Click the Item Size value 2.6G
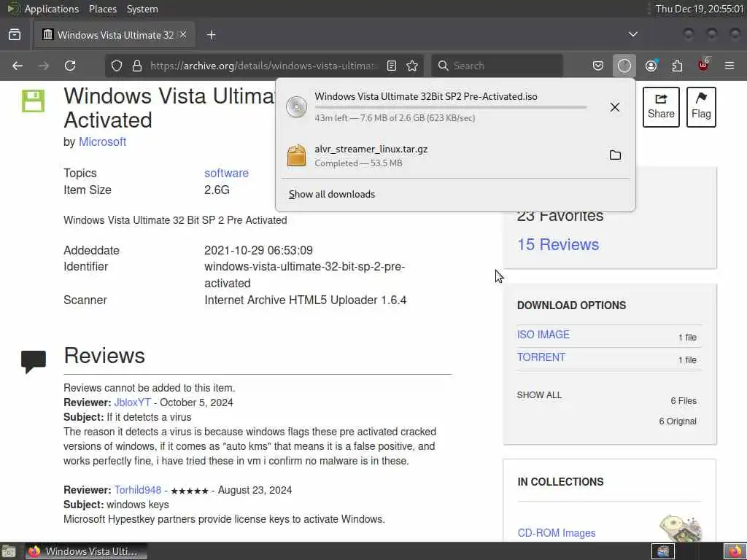747x560 pixels. [217, 190]
